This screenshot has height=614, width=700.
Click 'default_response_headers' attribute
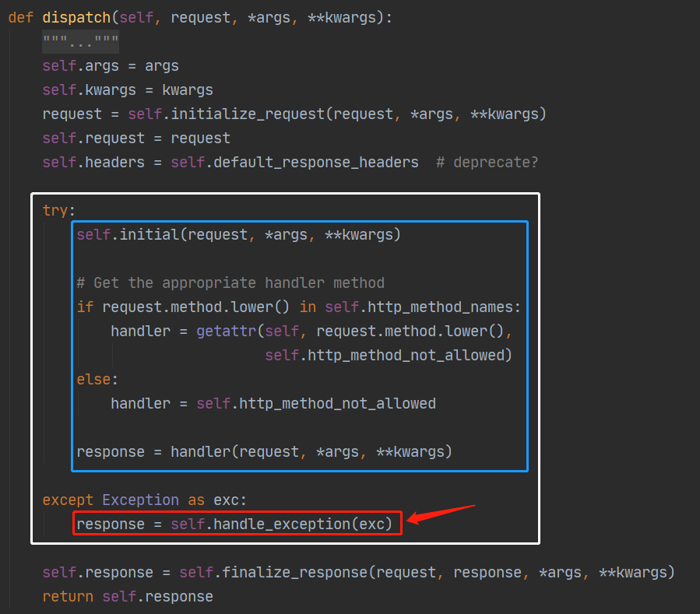(x=316, y=163)
